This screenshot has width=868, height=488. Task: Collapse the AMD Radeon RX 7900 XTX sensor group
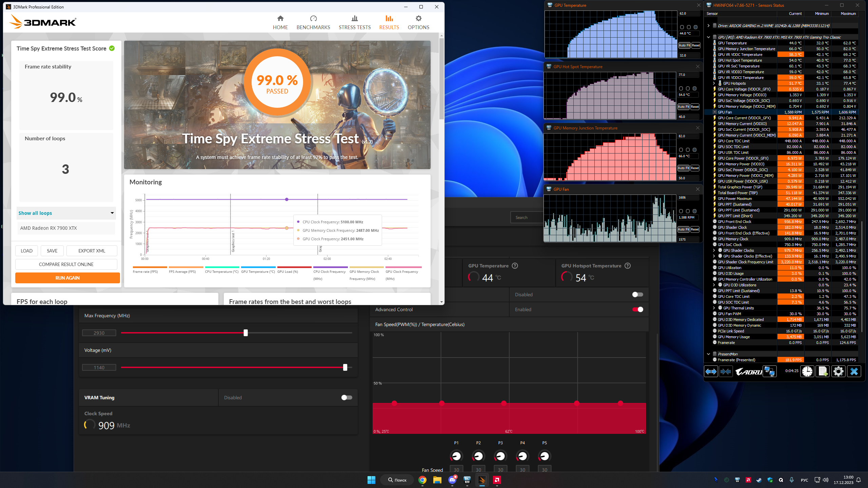point(708,37)
